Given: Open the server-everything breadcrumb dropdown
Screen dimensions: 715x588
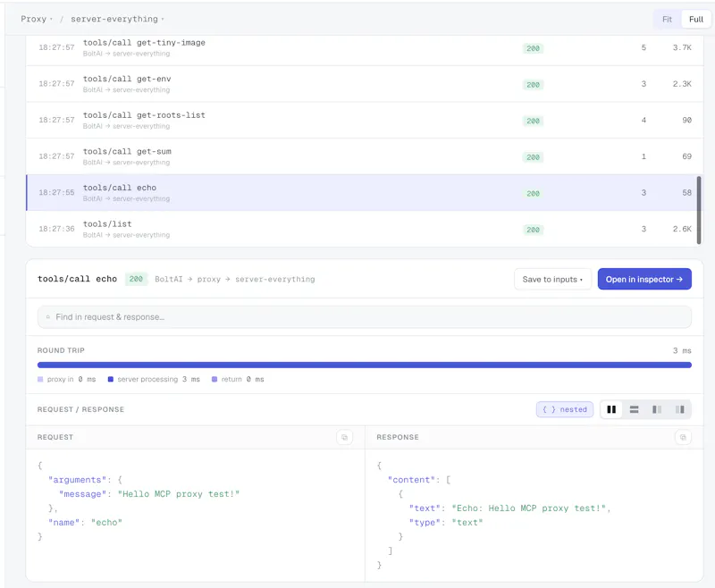Looking at the screenshot, I should (117, 19).
